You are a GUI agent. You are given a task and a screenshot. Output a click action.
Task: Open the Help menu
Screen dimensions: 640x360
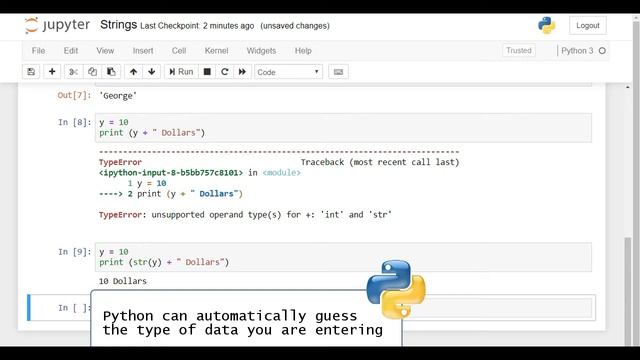click(303, 51)
